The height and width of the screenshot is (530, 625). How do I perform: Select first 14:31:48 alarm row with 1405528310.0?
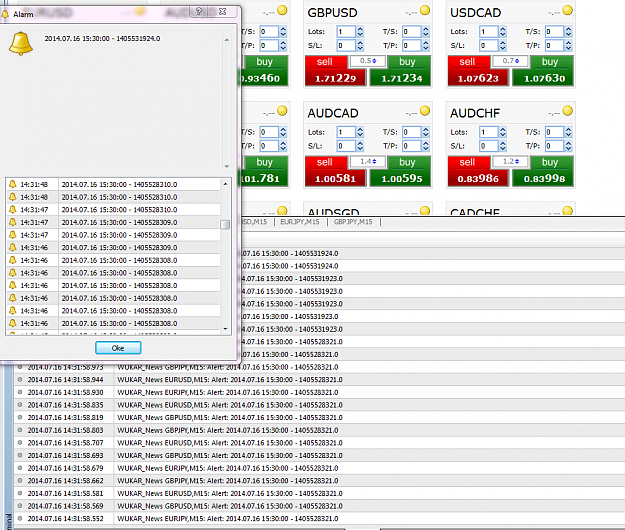click(x=114, y=184)
